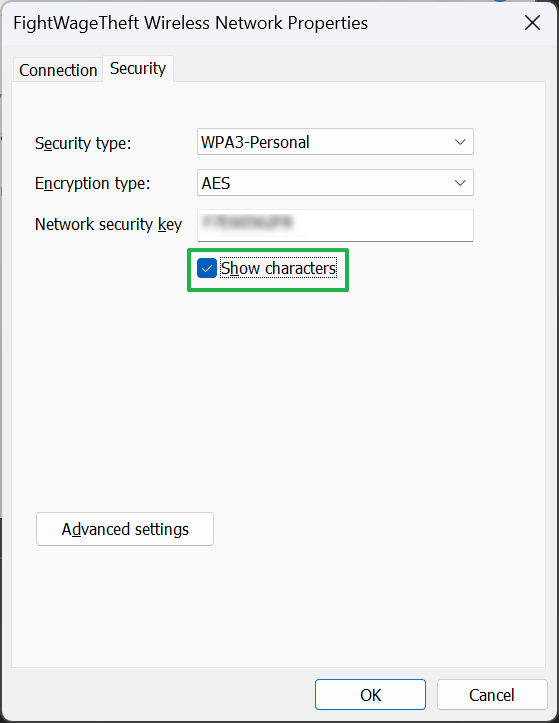Click the Encryption type label
This screenshot has width=559, height=723.
(93, 184)
